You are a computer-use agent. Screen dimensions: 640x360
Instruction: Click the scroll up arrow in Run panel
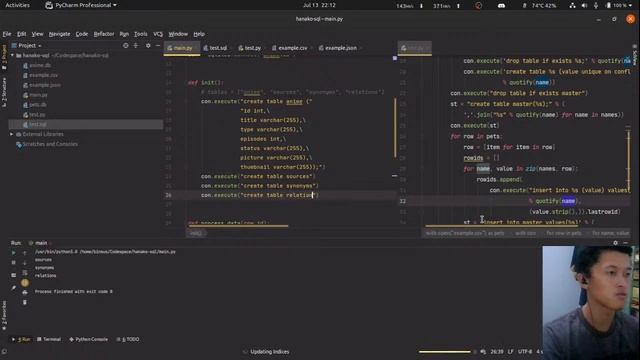coord(25,253)
